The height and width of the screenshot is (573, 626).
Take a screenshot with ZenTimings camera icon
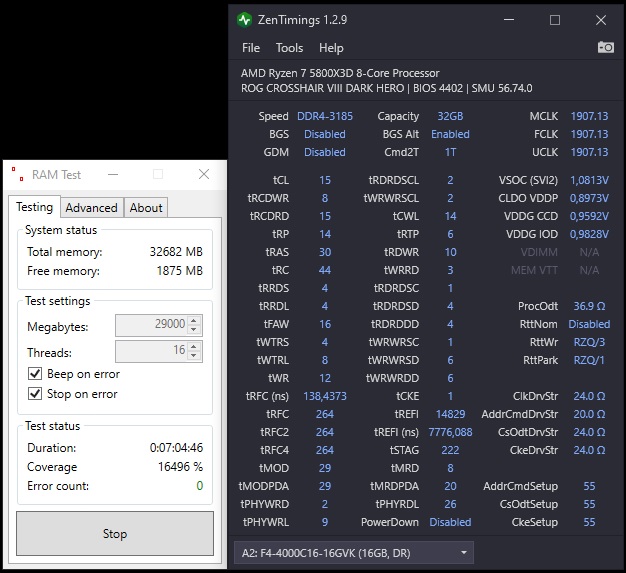(x=606, y=48)
